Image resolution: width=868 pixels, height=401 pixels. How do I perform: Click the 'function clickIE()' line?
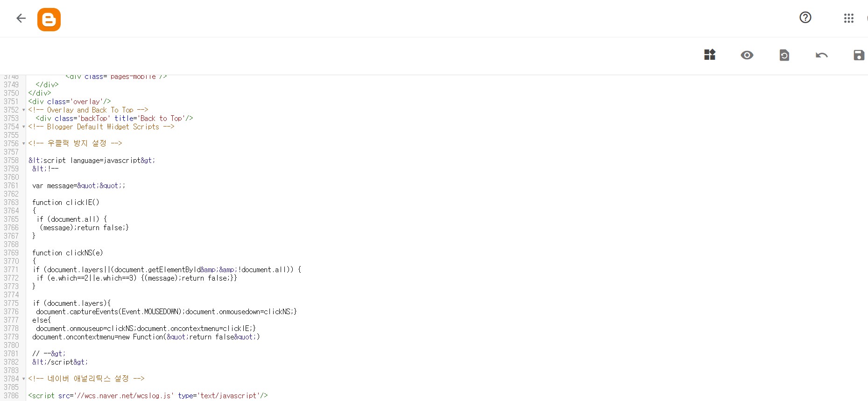(x=66, y=203)
